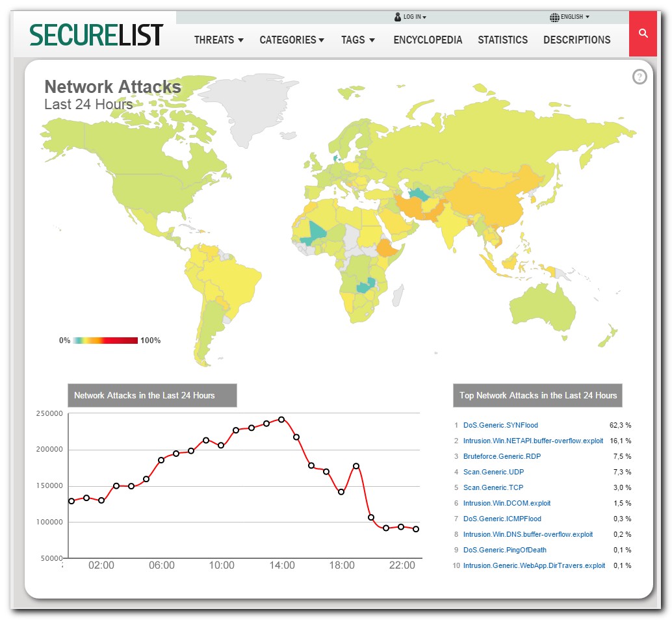Open the DESCRIPTIONS menu item
Screen dimensions: 672x620
pyautogui.click(x=576, y=40)
